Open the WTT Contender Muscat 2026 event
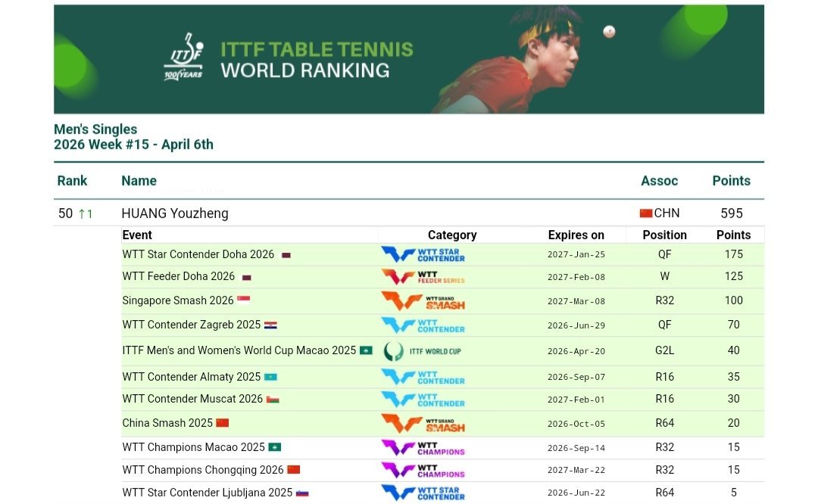The height and width of the screenshot is (504, 818). point(192,399)
